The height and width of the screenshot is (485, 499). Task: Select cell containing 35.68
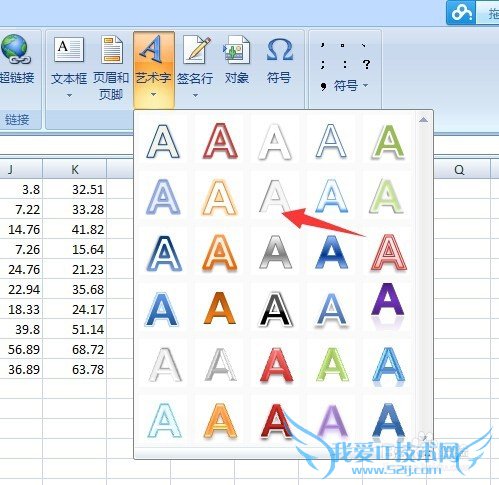click(75, 290)
